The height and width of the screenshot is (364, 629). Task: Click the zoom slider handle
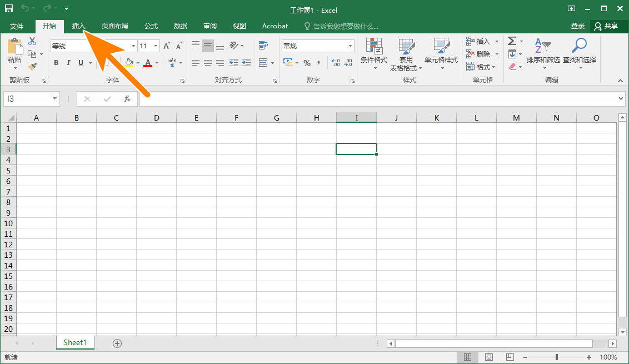[556, 357]
